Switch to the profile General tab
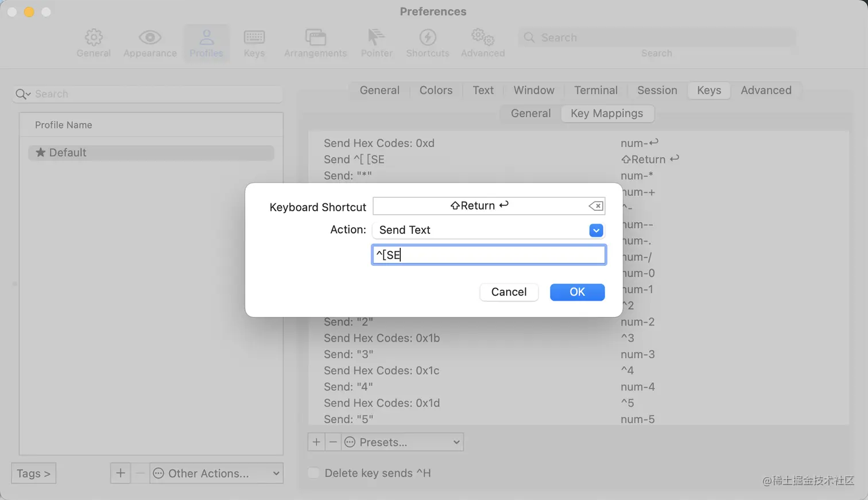The width and height of the screenshot is (868, 500). pos(379,90)
